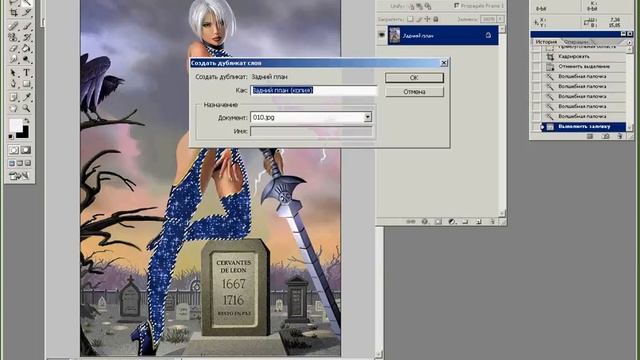Toggle lock transparent pixels
Screen dimensions: 640x360
point(410,19)
